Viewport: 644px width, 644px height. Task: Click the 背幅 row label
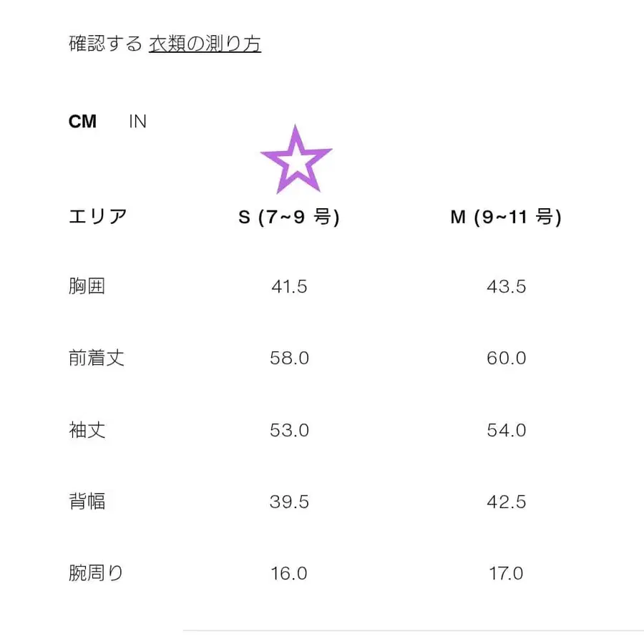pos(86,502)
